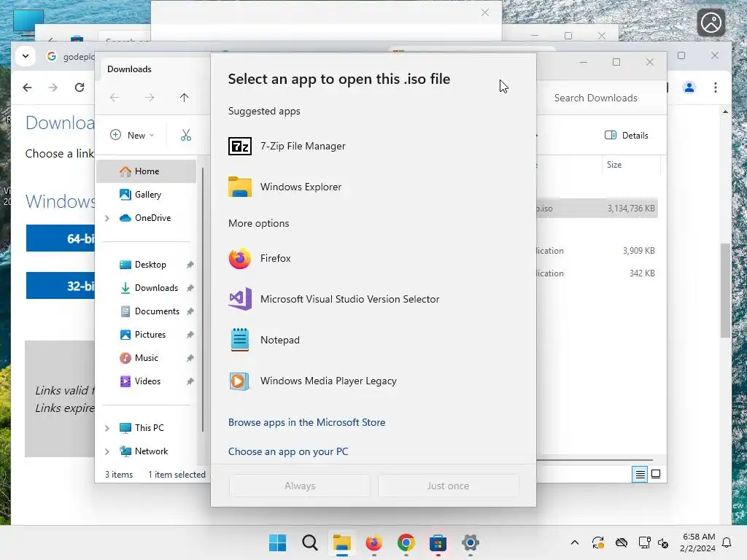Open Microsoft Store from the taskbar
Viewport: 747px width, 560px height.
point(438,542)
